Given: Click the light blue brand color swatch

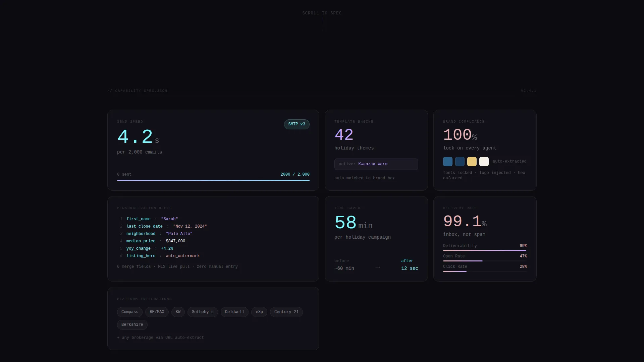Looking at the screenshot, I should tap(448, 162).
